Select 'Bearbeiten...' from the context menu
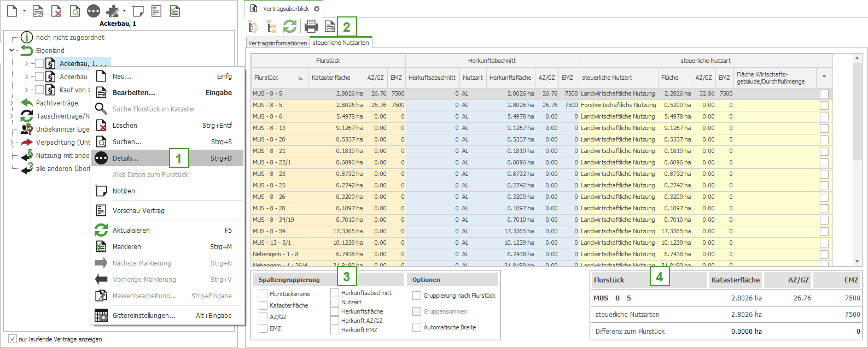This screenshot has width=868, height=348. click(134, 93)
